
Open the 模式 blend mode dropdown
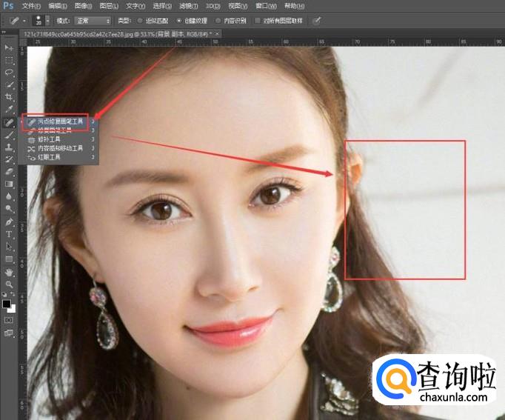[93, 21]
